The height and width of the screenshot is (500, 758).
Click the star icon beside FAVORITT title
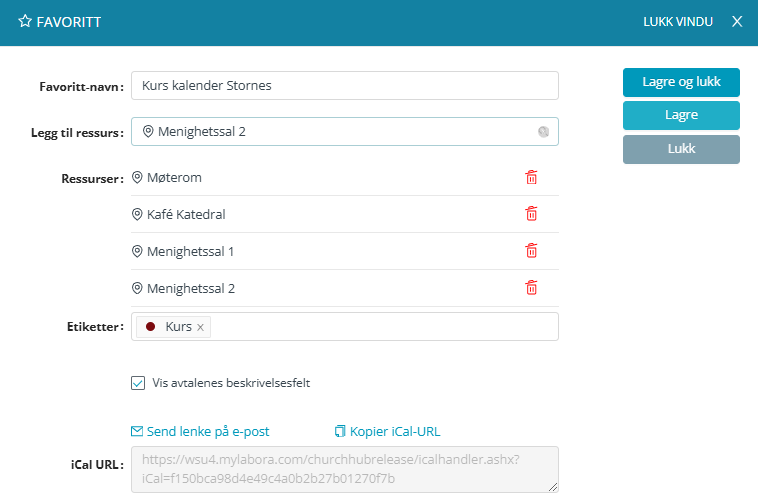click(x=25, y=21)
